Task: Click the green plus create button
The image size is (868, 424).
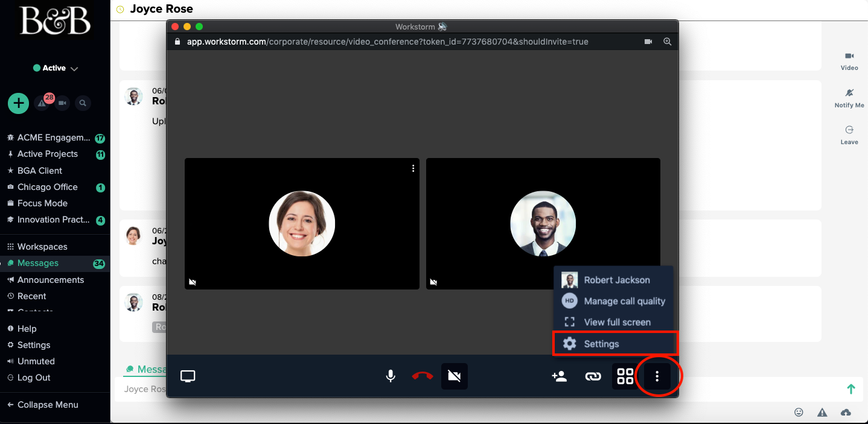Action: [x=19, y=103]
